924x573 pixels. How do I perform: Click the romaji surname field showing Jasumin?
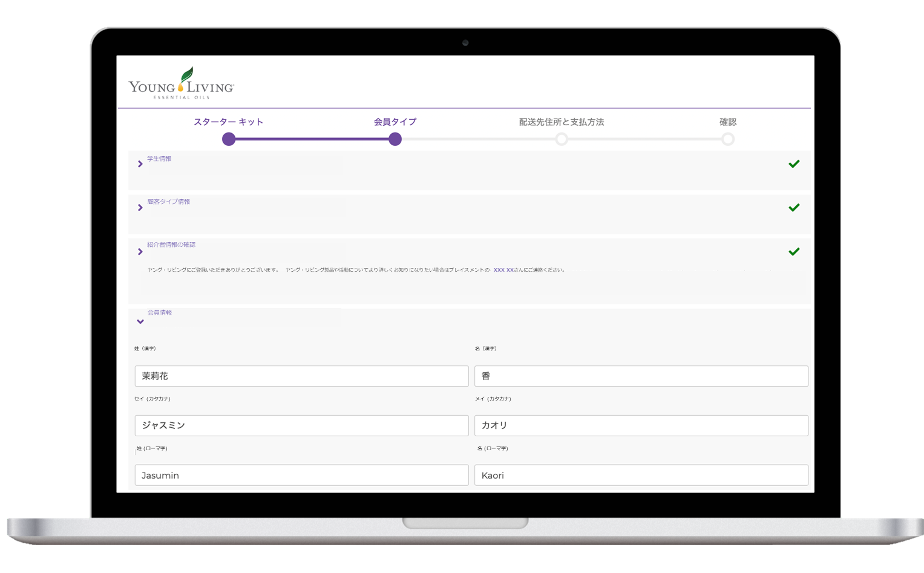301,475
